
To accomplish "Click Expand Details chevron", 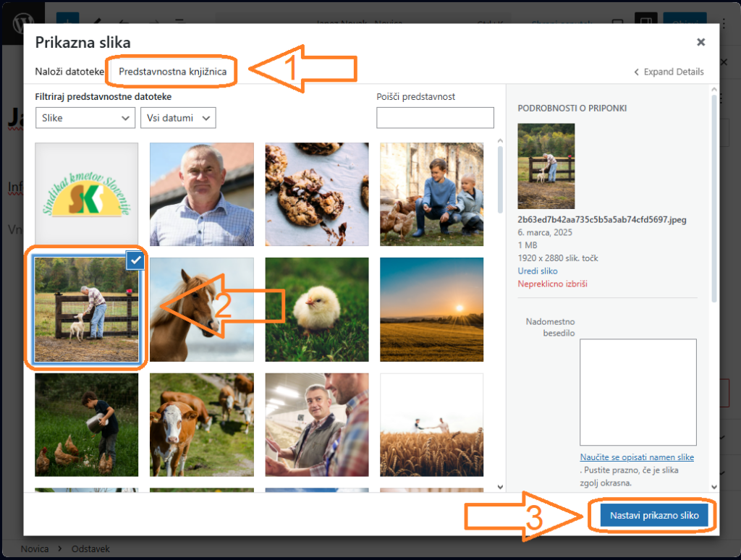I will point(637,72).
